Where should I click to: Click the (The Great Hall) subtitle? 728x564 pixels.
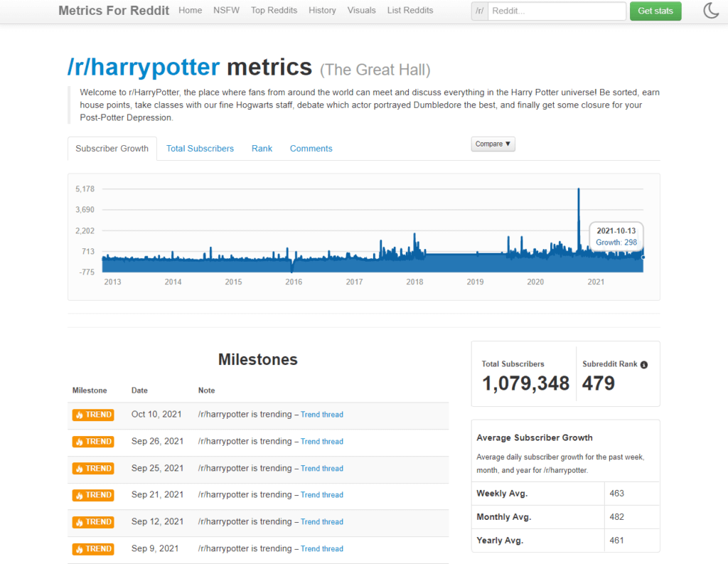375,70
